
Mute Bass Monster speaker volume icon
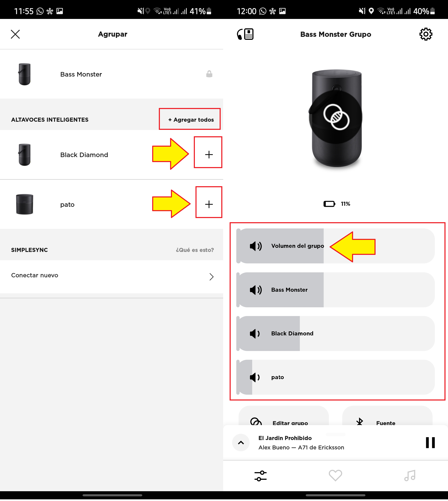255,290
